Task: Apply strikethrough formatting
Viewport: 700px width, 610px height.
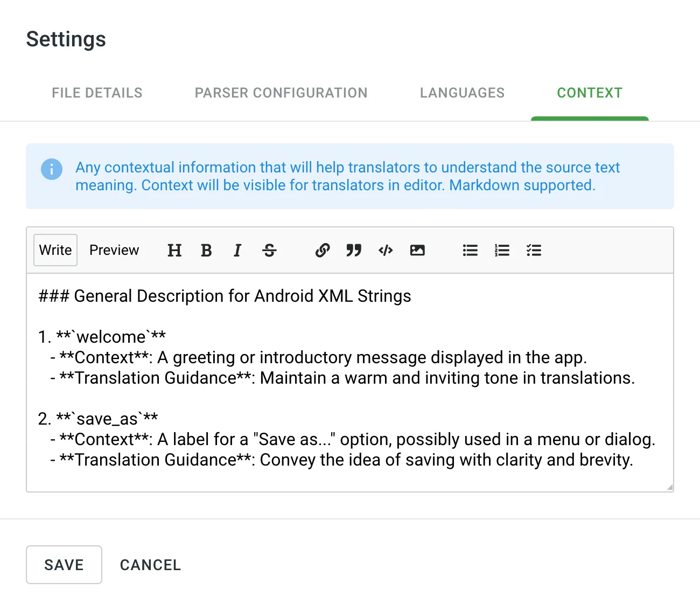Action: pyautogui.click(x=269, y=250)
